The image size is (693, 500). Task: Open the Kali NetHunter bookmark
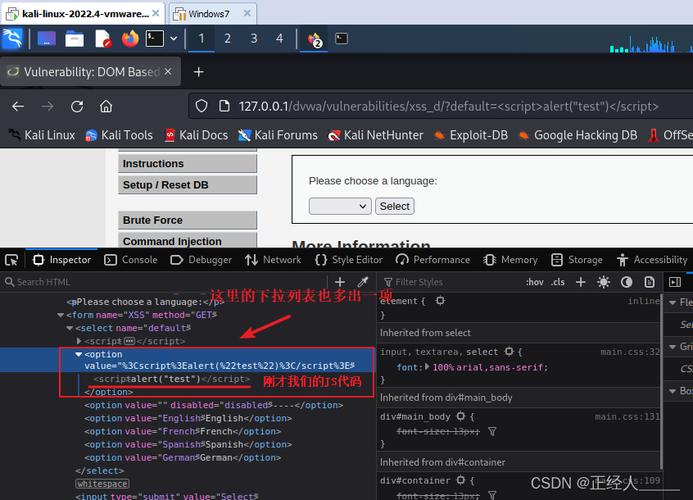[376, 135]
